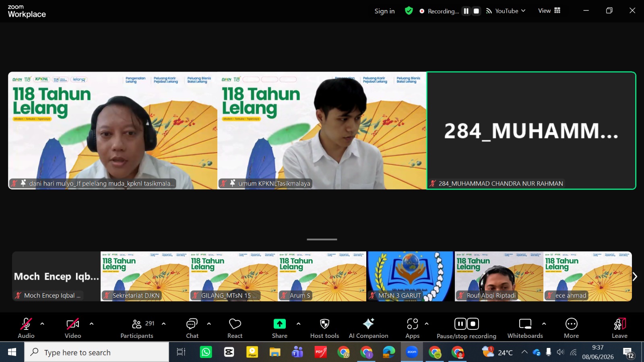Open the Participants panel
Screen dimensions: 644x362
137,328
